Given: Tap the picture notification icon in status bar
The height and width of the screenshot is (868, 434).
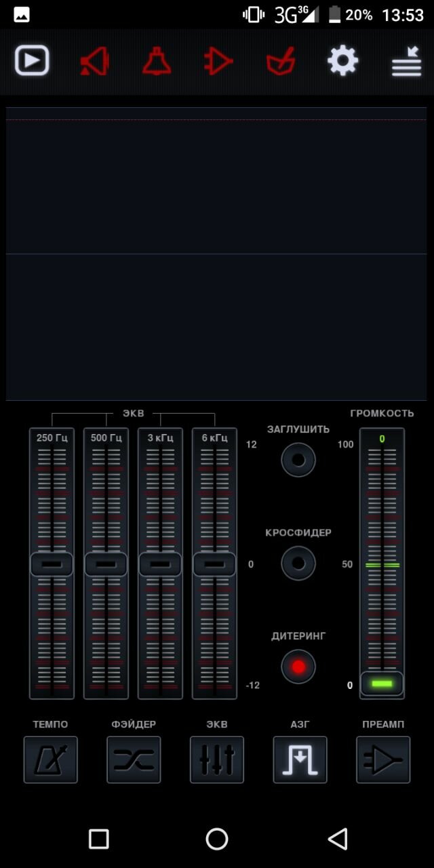Looking at the screenshot, I should tap(22, 14).
